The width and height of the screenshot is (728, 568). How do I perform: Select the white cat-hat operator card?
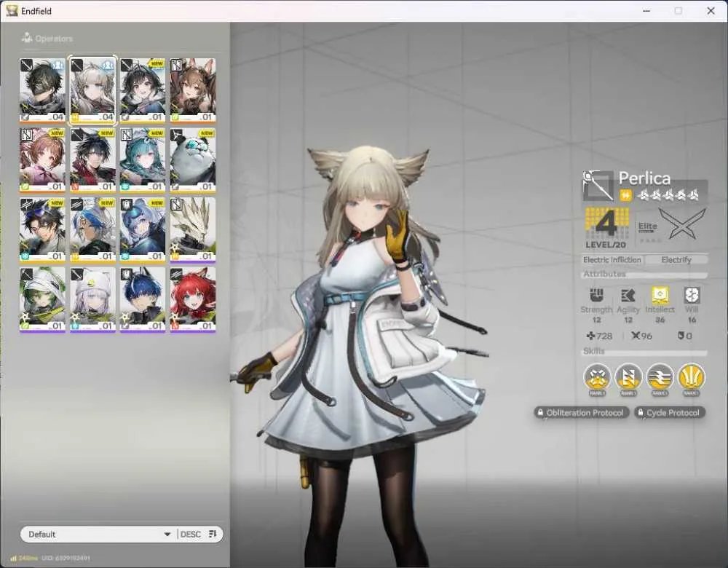pos(92,299)
